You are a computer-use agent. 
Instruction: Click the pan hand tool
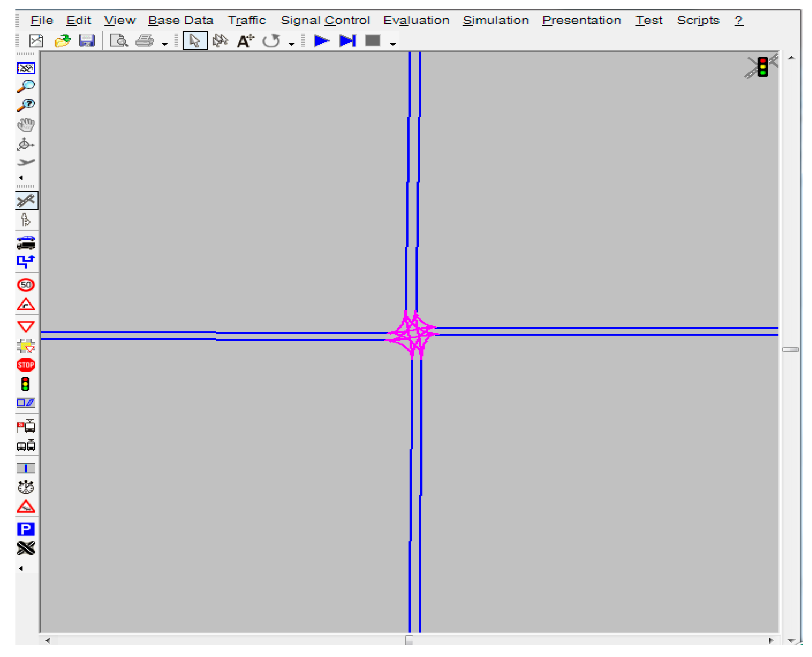[26, 124]
